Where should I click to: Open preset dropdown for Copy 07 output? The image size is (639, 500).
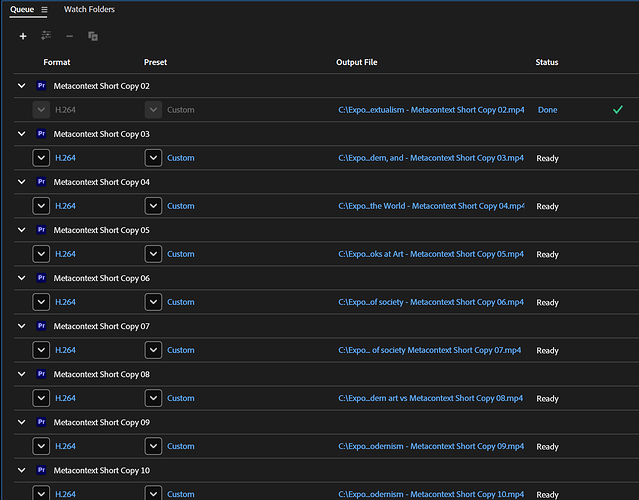(153, 350)
